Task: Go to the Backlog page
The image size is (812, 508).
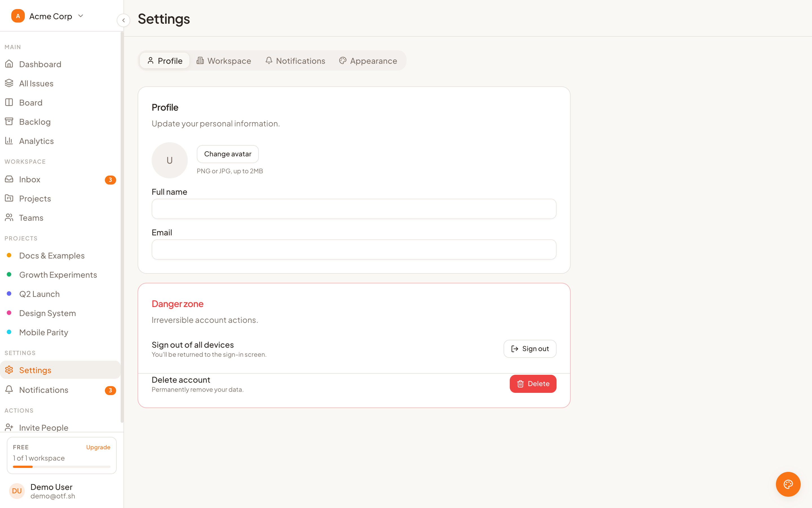Action: click(60, 122)
